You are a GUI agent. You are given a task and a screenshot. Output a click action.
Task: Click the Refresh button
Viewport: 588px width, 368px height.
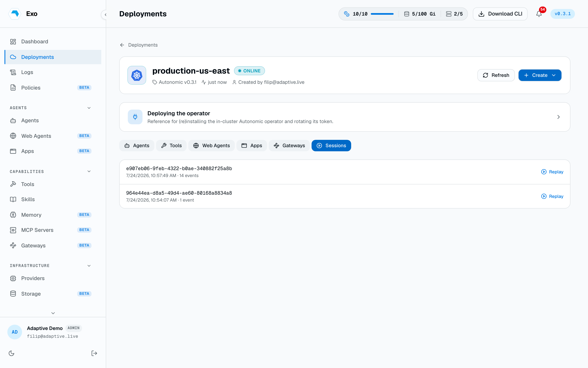(496, 75)
